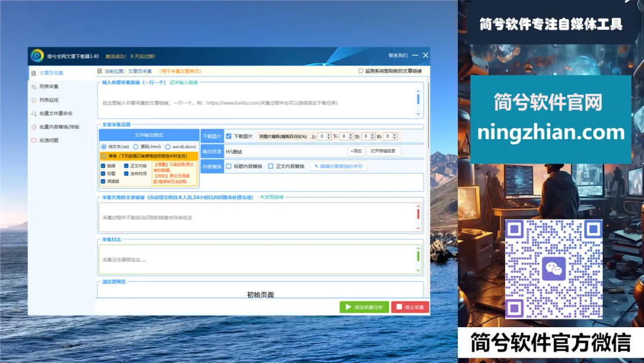Click the down arrow in the failed-links box scrollbar
This screenshot has height=363, width=644.
coord(418,228)
